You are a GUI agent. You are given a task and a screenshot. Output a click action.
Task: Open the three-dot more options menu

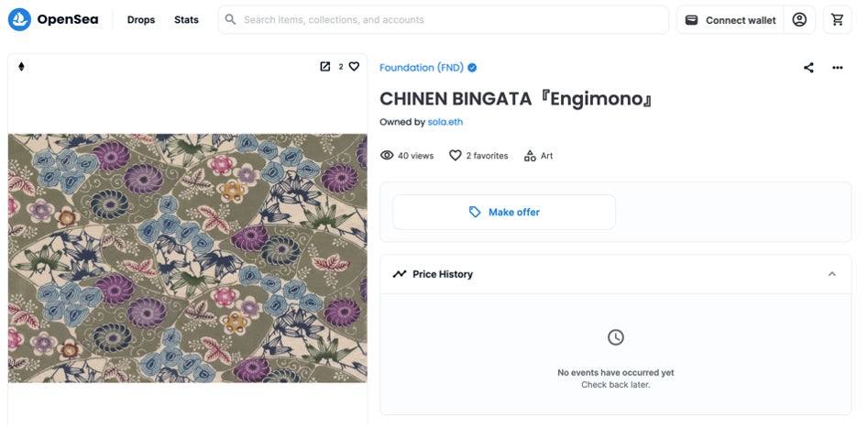pyautogui.click(x=837, y=68)
